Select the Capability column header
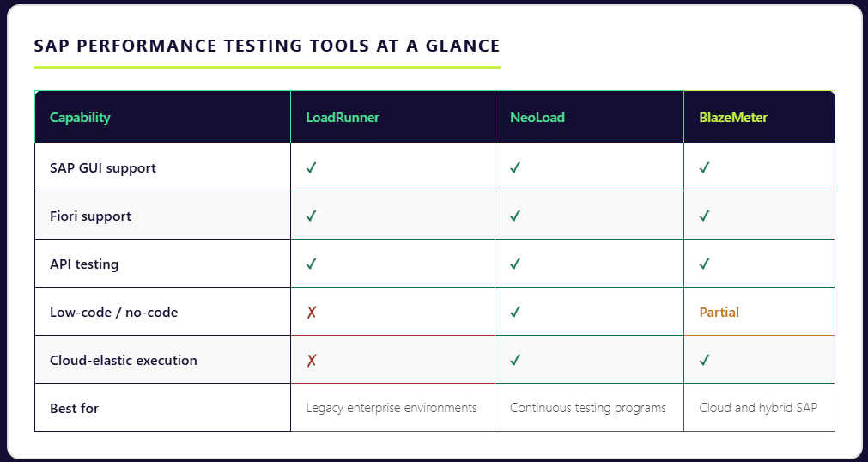The width and height of the screenshot is (868, 462). pos(80,117)
